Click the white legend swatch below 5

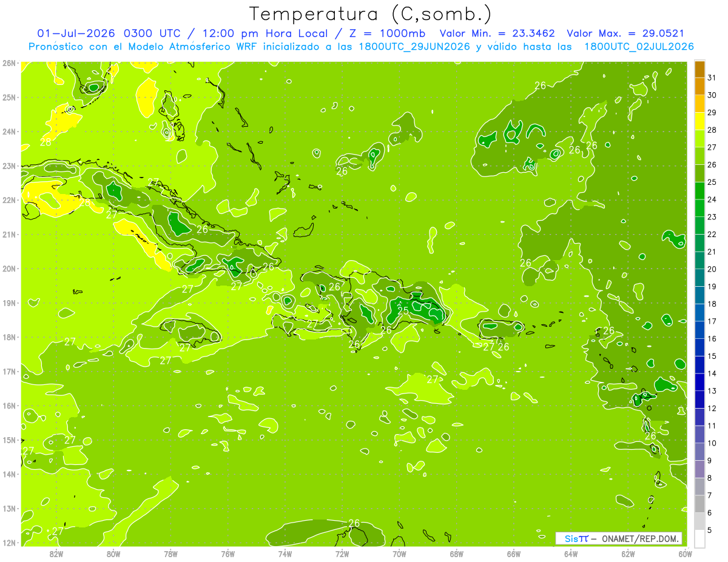pyautogui.click(x=699, y=538)
